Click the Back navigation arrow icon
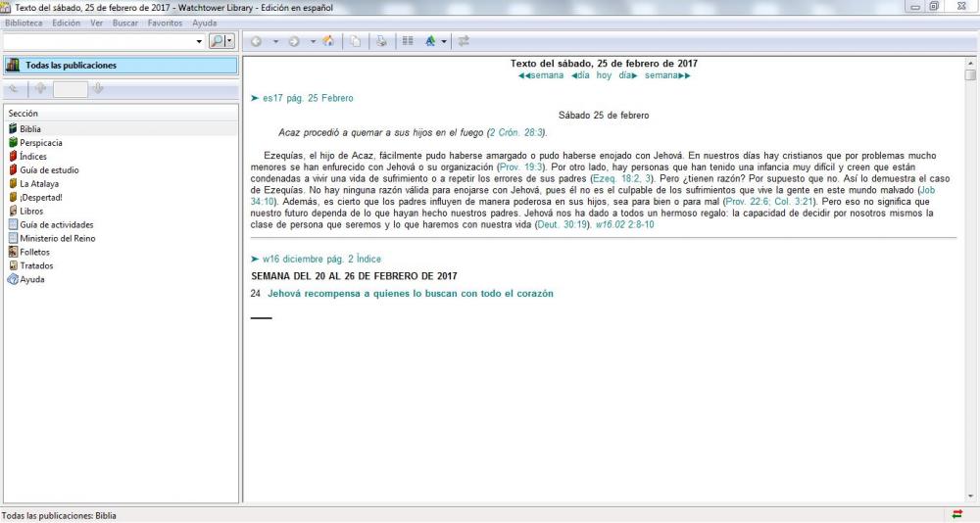The width and height of the screenshot is (980, 523). [x=257, y=41]
